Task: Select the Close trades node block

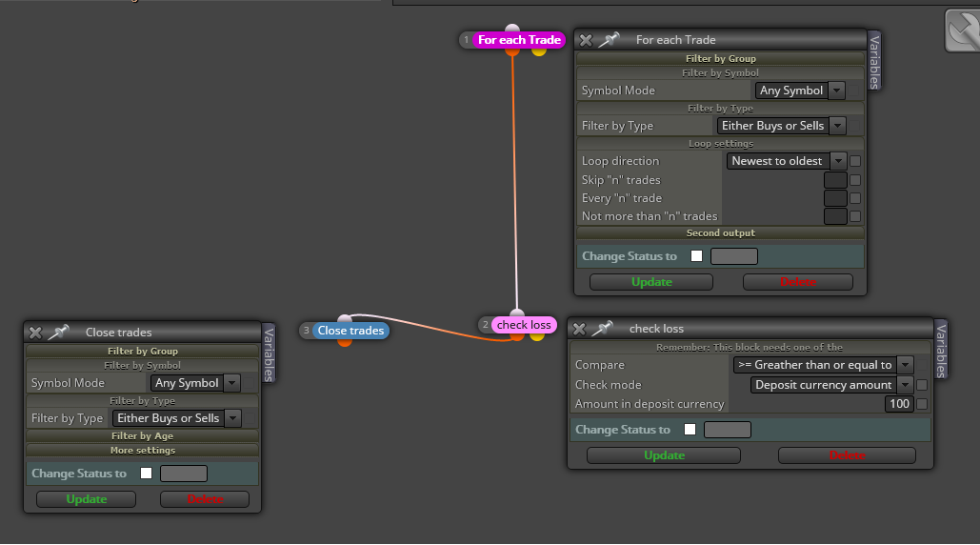Action: [350, 331]
